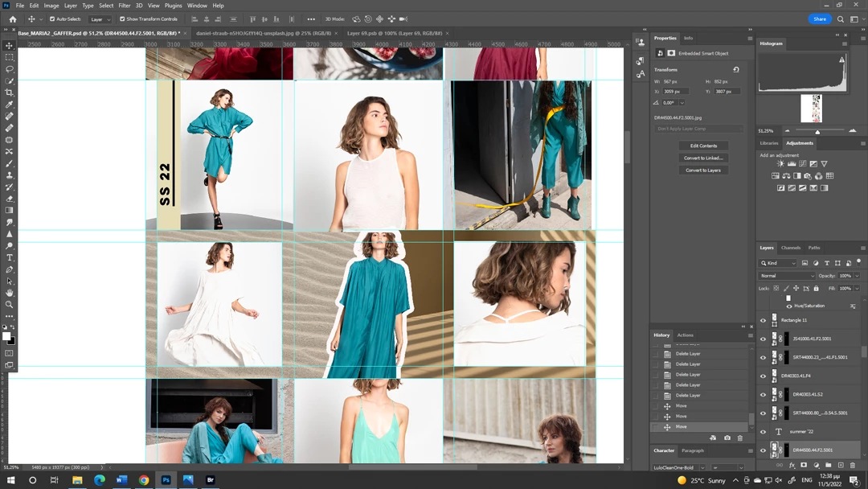Image resolution: width=868 pixels, height=489 pixels.
Task: Pick the Horizontal Type tool
Action: point(10,257)
